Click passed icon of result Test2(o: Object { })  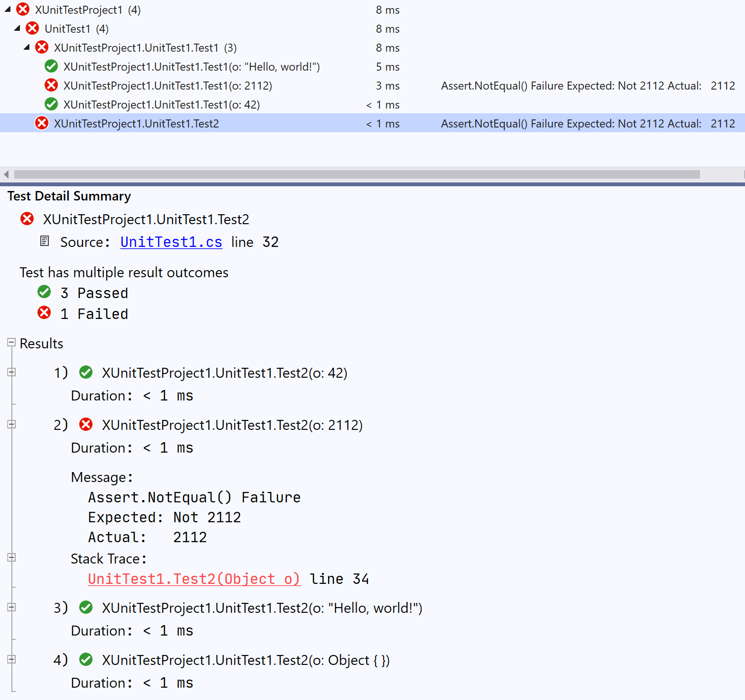86,660
